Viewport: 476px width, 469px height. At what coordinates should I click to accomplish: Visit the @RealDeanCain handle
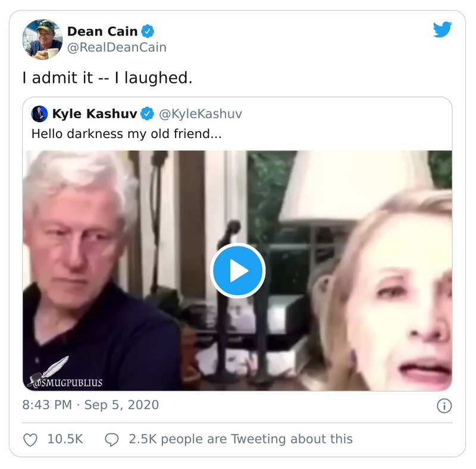click(x=117, y=48)
